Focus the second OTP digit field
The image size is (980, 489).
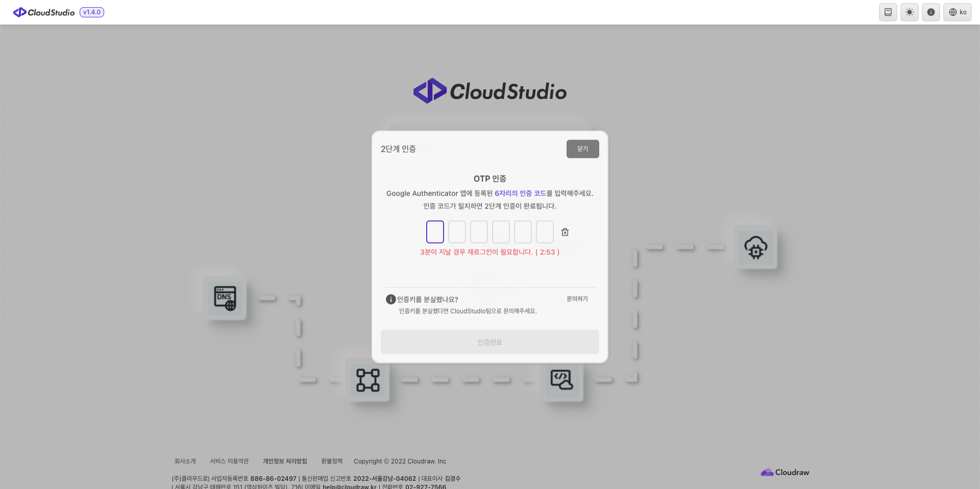pyautogui.click(x=457, y=232)
